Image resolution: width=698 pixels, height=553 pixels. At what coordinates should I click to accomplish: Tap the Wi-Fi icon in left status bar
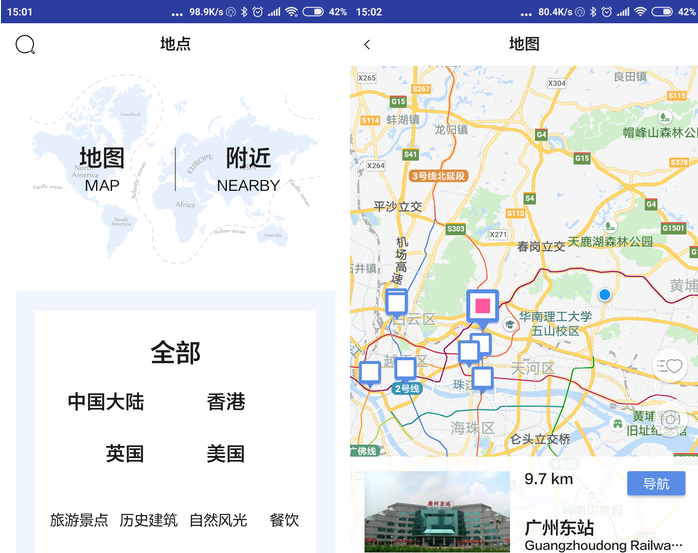point(292,12)
